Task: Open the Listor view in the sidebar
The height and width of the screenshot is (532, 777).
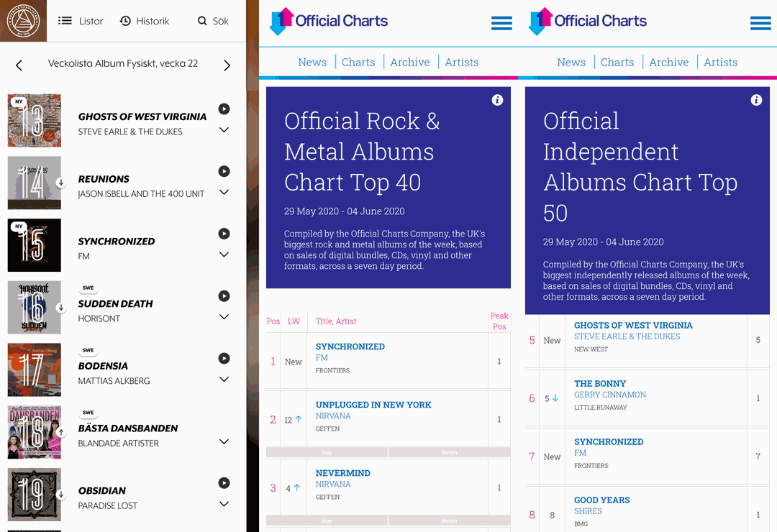Action: pos(80,20)
